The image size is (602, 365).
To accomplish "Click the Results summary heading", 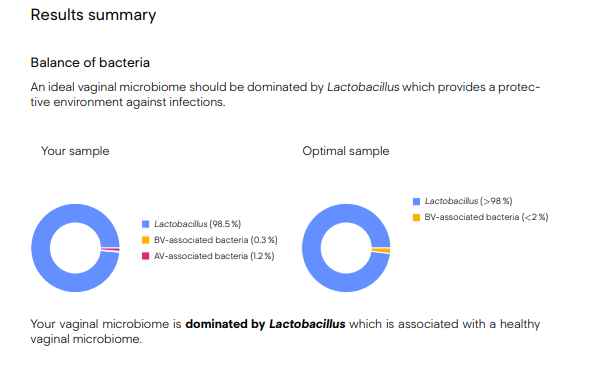I will 93,15.
